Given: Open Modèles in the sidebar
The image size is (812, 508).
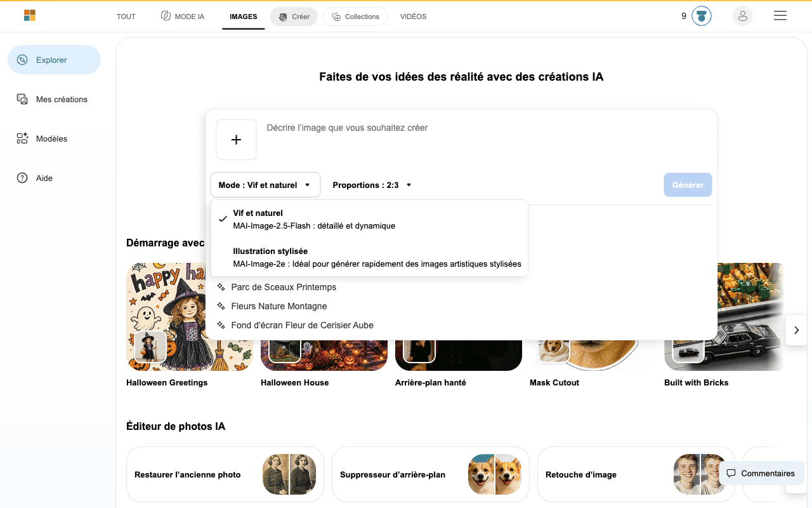Looking at the screenshot, I should pos(54,138).
